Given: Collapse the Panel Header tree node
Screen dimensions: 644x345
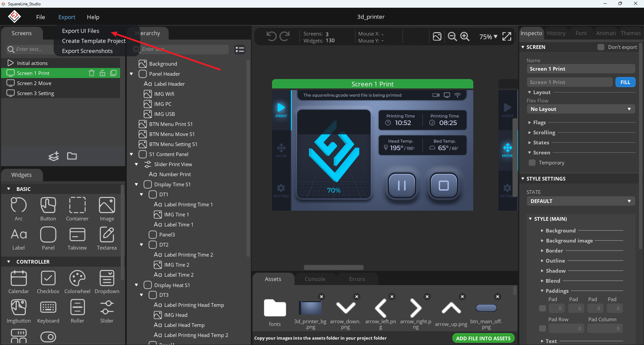Looking at the screenshot, I should (x=131, y=74).
